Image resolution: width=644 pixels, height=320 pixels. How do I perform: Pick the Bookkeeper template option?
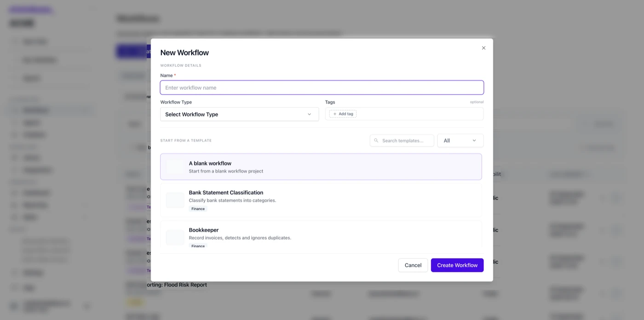coord(321,235)
